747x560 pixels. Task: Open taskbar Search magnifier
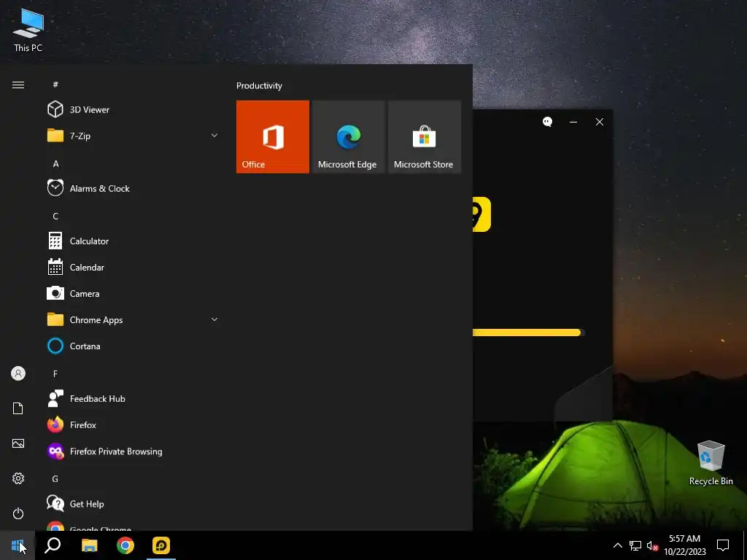coord(53,545)
